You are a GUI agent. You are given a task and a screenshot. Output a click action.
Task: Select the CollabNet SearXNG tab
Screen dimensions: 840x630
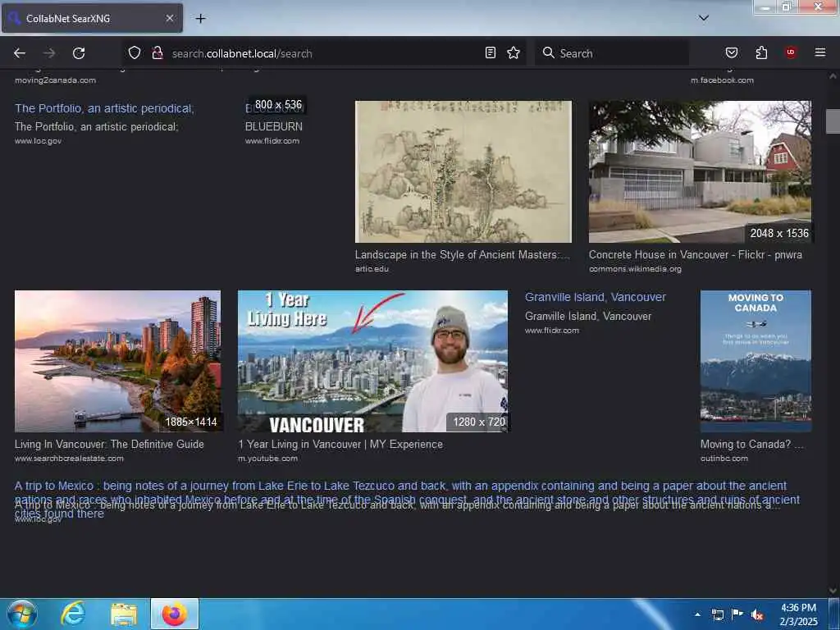coord(92,18)
